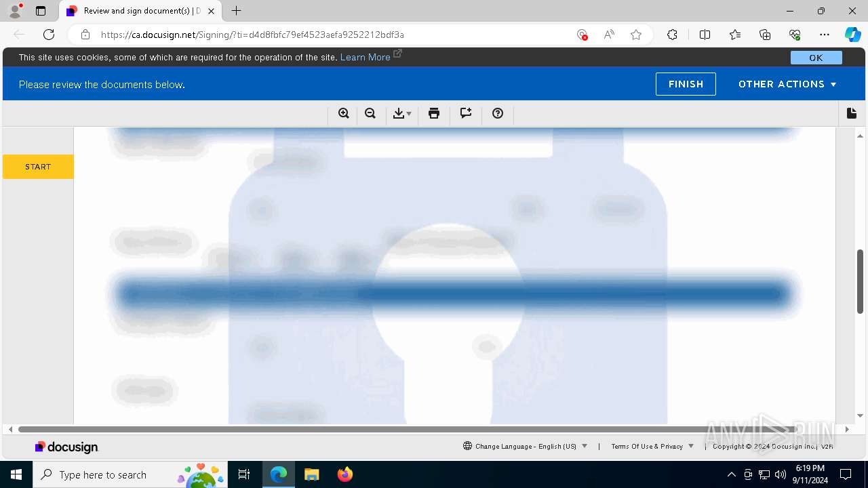Image resolution: width=868 pixels, height=488 pixels.
Task: Open the notification center
Action: tap(846, 474)
